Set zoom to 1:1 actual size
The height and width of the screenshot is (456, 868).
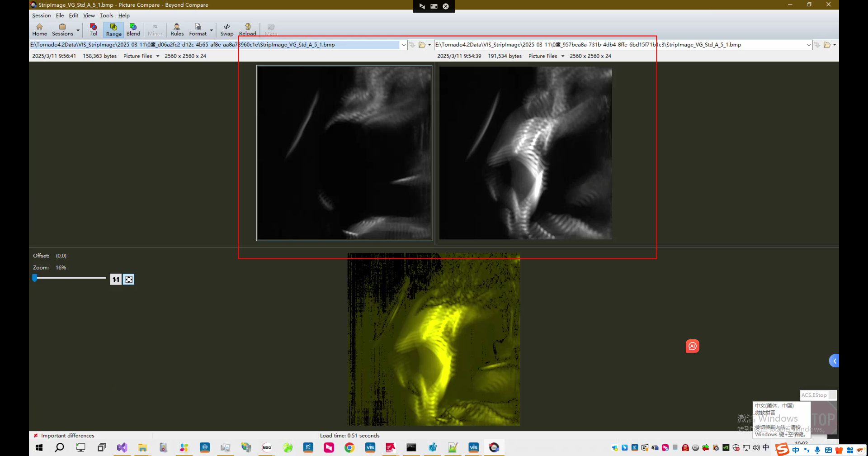[116, 280]
